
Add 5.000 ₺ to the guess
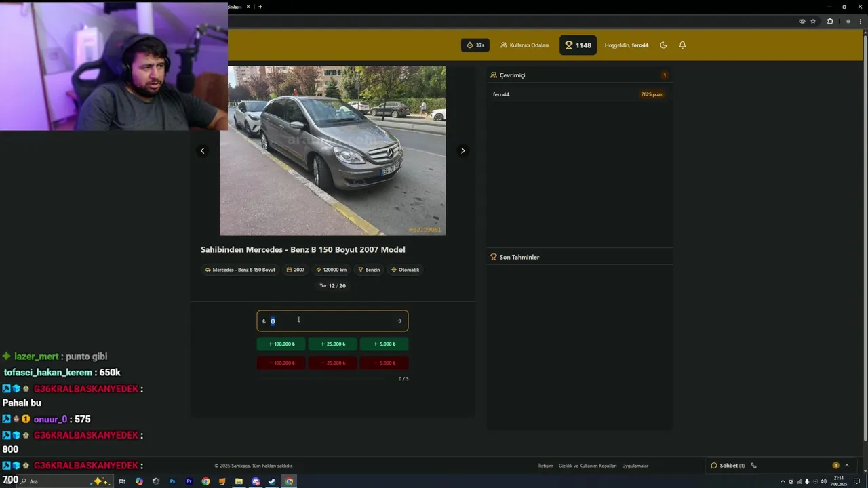pos(384,344)
